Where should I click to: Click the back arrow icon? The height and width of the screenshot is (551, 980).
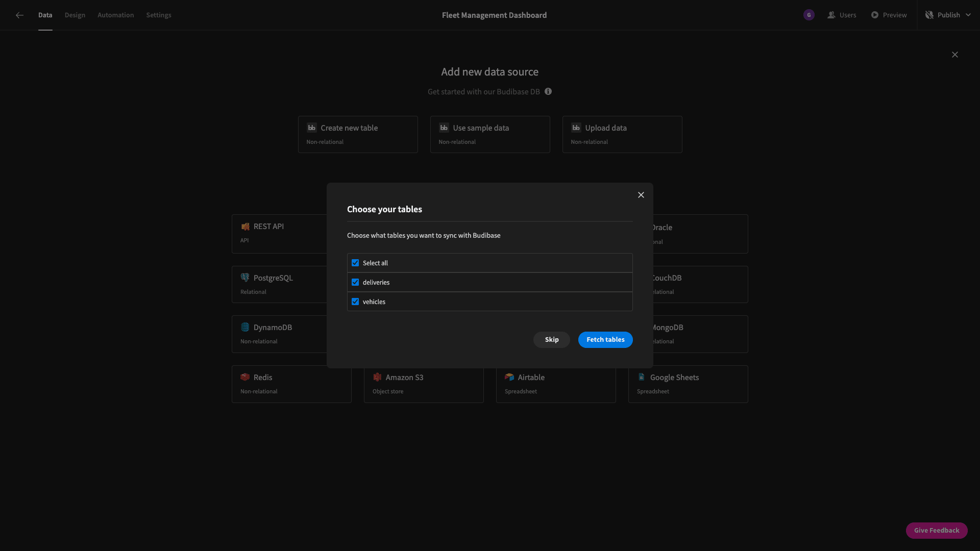[19, 15]
